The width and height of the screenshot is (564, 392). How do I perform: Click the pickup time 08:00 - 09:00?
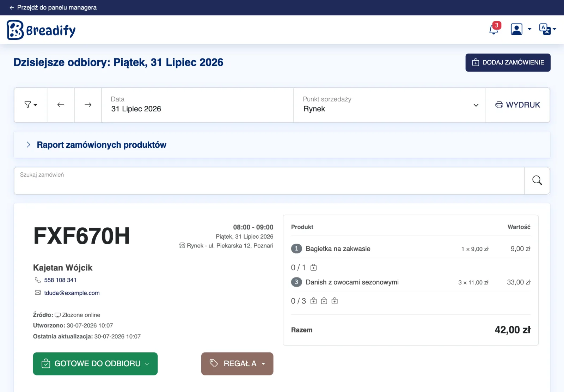point(253,227)
